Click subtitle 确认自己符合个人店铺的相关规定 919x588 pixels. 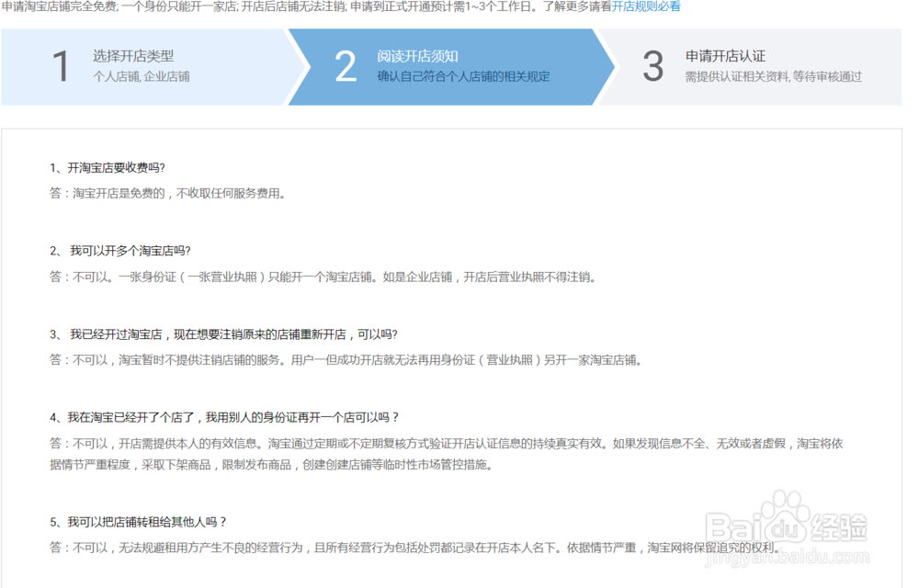coord(463,77)
